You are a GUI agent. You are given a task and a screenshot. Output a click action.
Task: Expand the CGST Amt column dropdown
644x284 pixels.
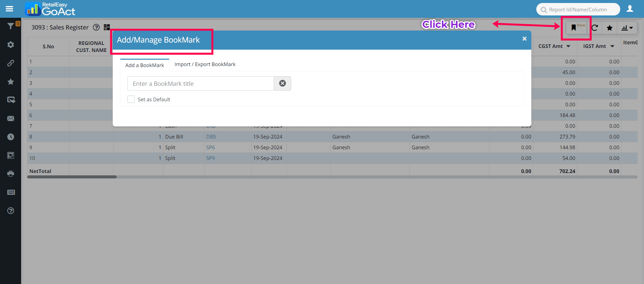coord(568,46)
